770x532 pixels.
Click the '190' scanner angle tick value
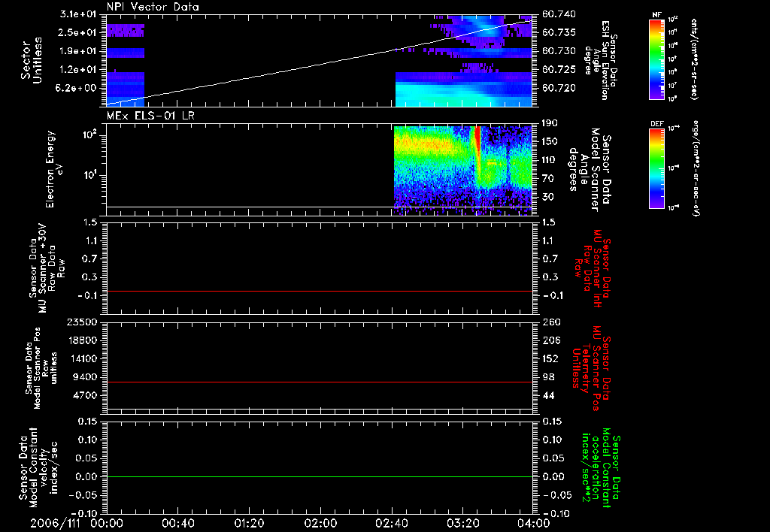pyautogui.click(x=550, y=123)
